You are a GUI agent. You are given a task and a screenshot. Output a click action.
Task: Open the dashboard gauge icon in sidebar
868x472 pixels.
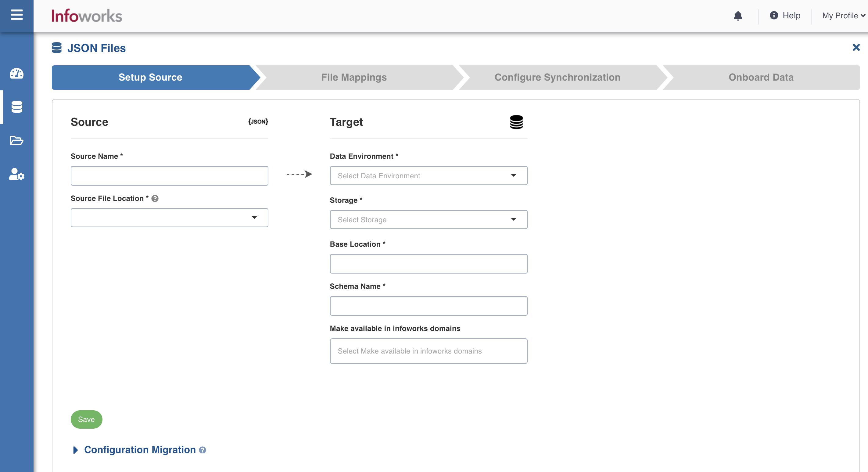[x=16, y=74]
